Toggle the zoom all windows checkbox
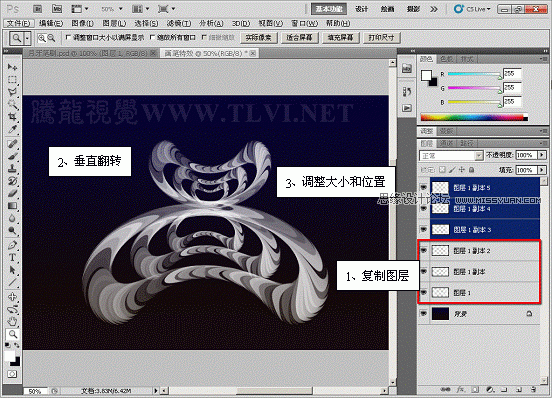 tap(152, 37)
